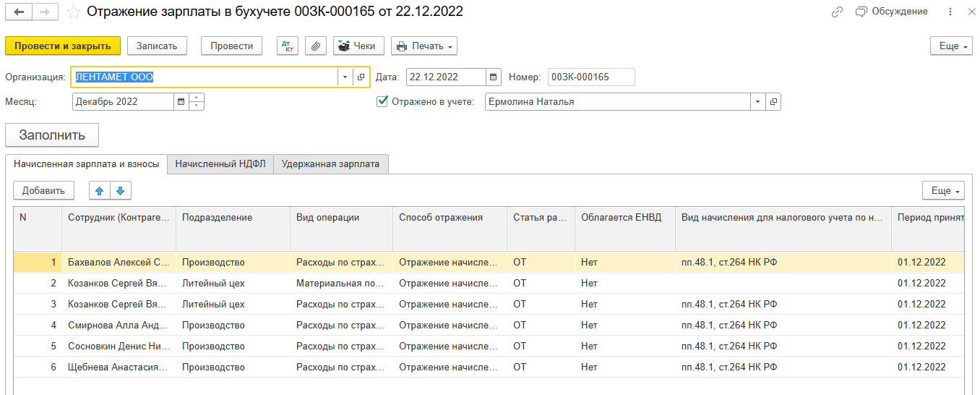Viewport: 980px width, 395px height.
Task: Open the Печать dropdown menu
Action: [424, 46]
